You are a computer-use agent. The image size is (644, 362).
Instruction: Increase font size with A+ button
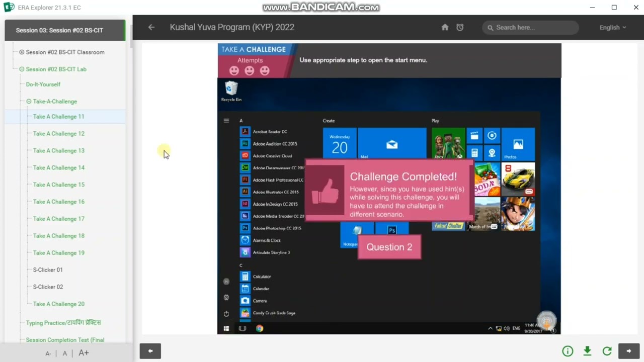tap(84, 353)
